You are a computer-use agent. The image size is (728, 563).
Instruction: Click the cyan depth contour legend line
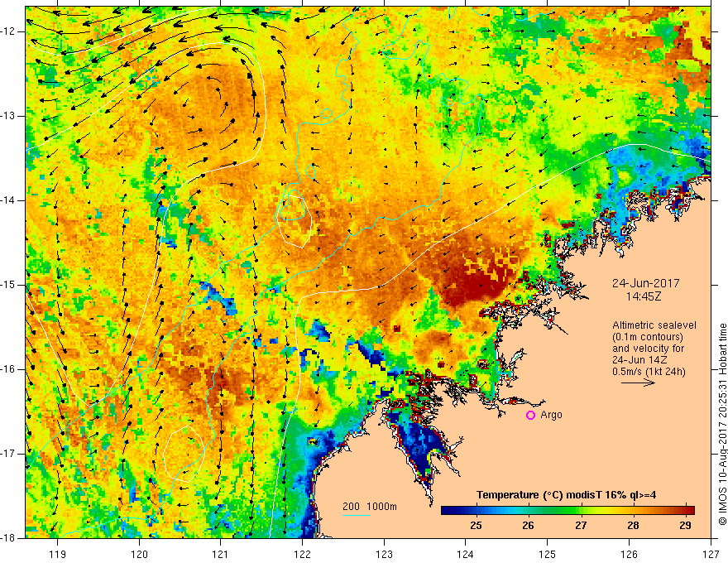pyautogui.click(x=356, y=515)
